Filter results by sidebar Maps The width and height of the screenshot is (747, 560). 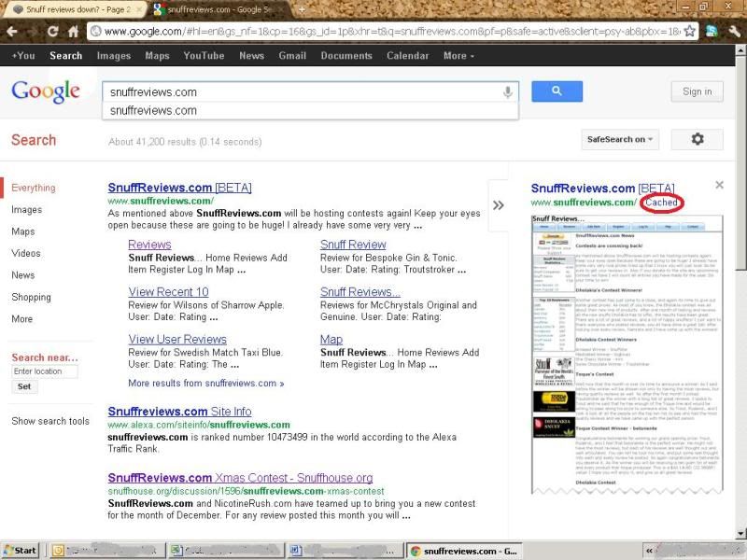point(22,231)
